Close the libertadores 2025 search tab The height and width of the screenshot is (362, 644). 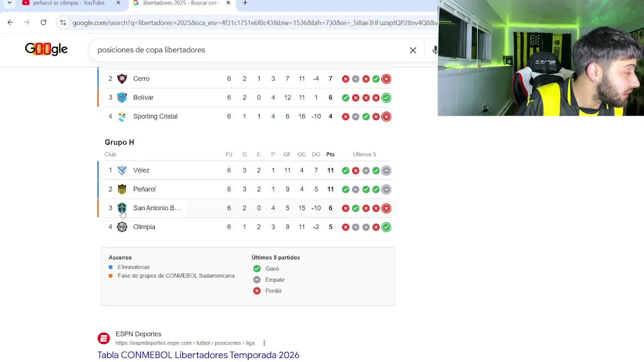[228, 3]
